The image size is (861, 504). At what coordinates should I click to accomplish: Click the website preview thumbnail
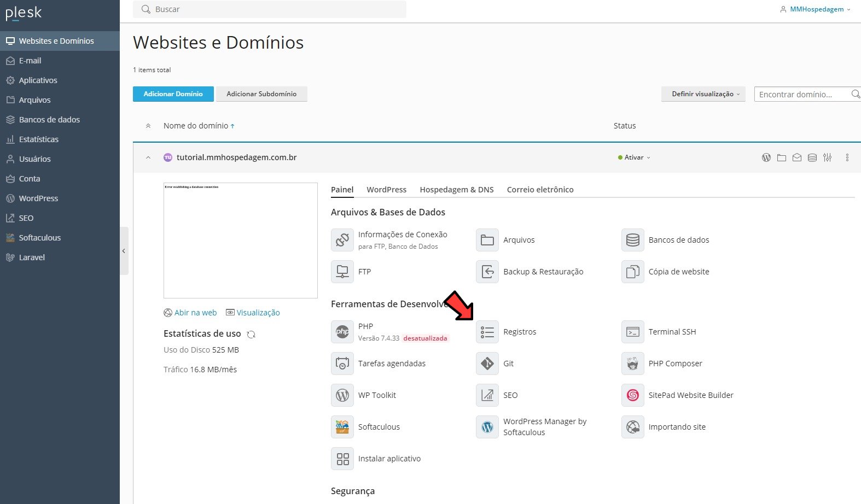[241, 241]
